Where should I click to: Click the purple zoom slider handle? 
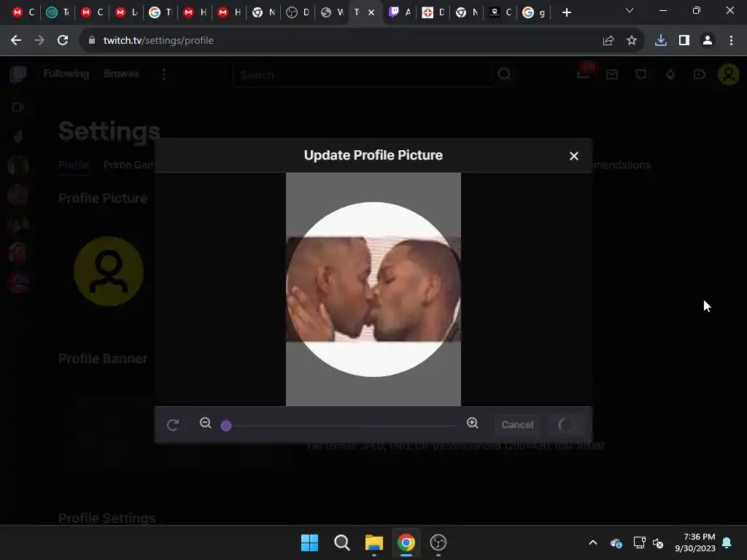click(x=226, y=425)
